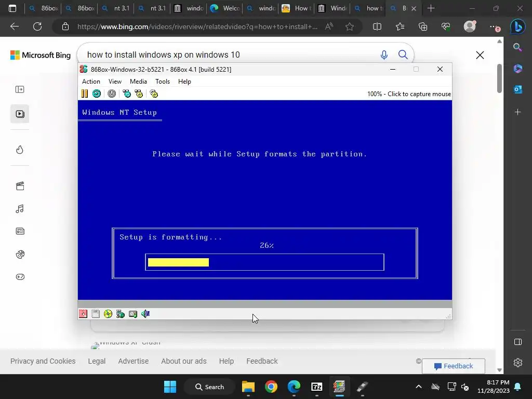Open the Bing Copilot sidebar button
Viewport: 532px width, 399px height.
pyautogui.click(x=518, y=26)
